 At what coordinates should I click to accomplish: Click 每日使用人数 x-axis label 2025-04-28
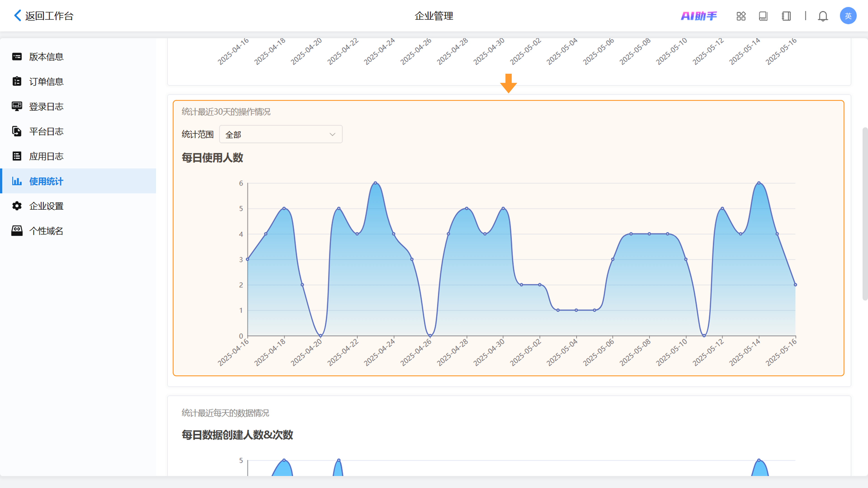click(453, 353)
